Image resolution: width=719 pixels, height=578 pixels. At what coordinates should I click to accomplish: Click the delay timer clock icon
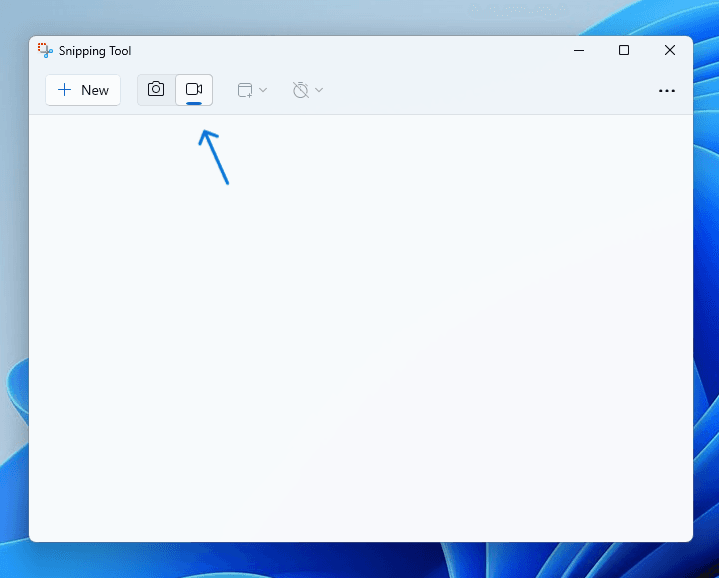click(x=300, y=90)
